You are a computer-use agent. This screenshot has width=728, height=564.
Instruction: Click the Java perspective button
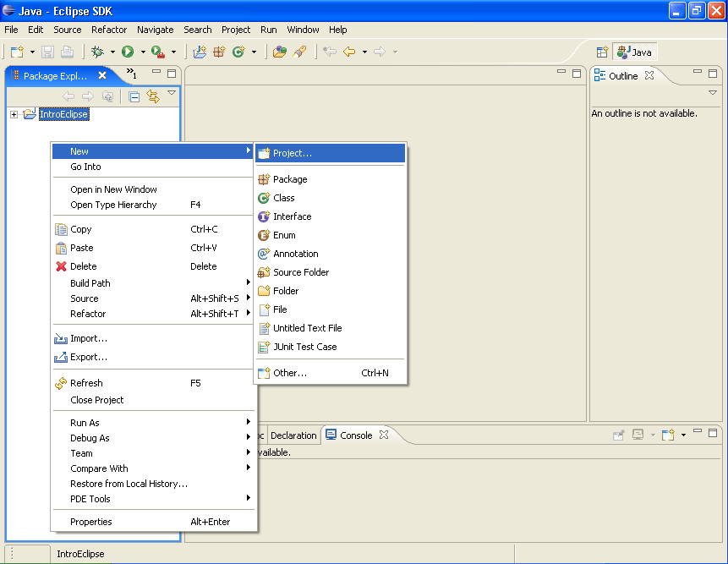click(635, 52)
